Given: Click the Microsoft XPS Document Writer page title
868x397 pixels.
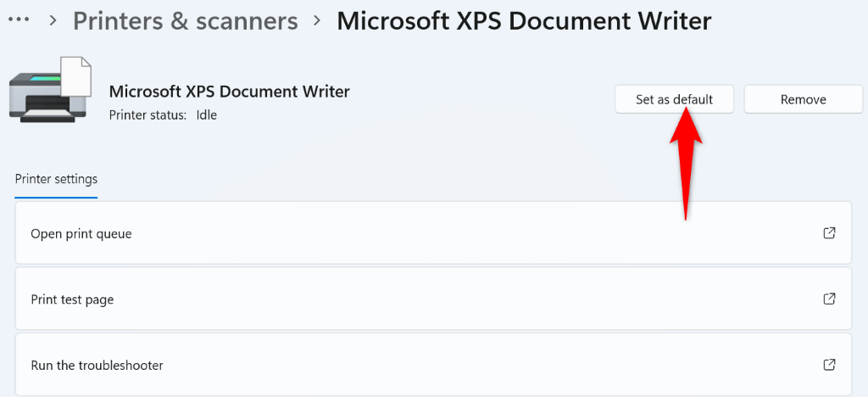Looking at the screenshot, I should 524,20.
